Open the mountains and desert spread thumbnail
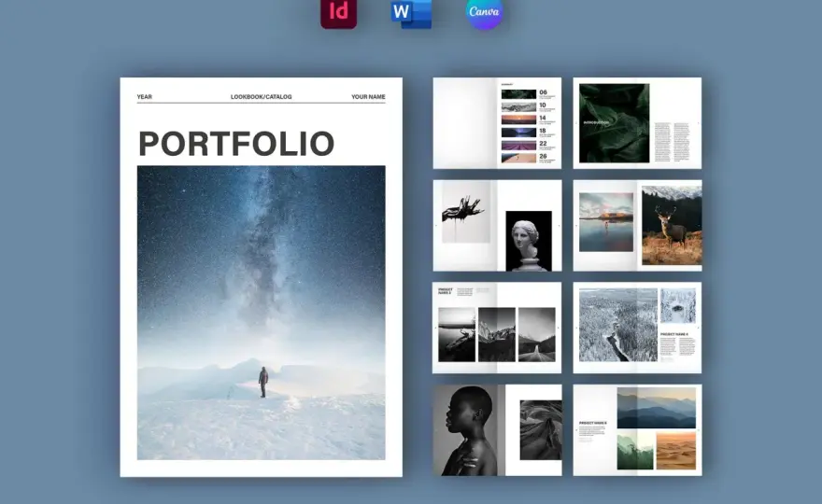The height and width of the screenshot is (504, 822). point(637,430)
